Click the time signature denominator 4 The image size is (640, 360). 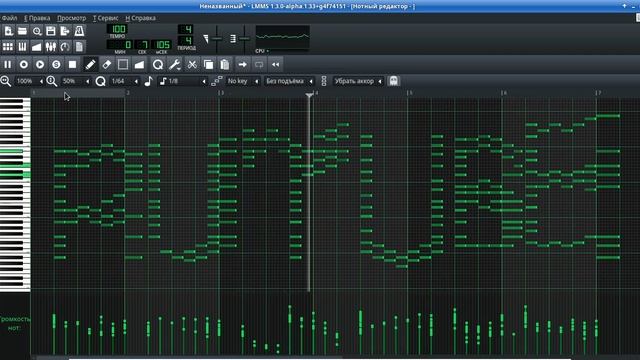(186, 40)
